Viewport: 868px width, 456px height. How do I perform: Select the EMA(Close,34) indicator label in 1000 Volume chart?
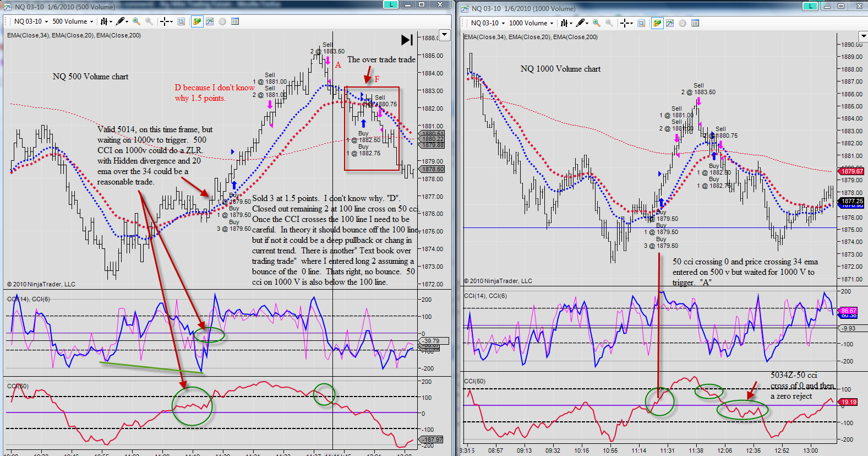[485, 37]
